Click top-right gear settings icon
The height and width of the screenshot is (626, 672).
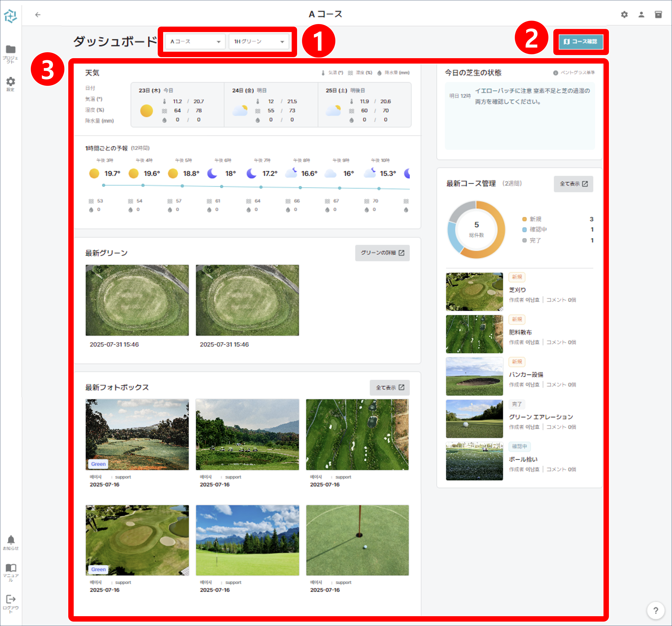624,14
